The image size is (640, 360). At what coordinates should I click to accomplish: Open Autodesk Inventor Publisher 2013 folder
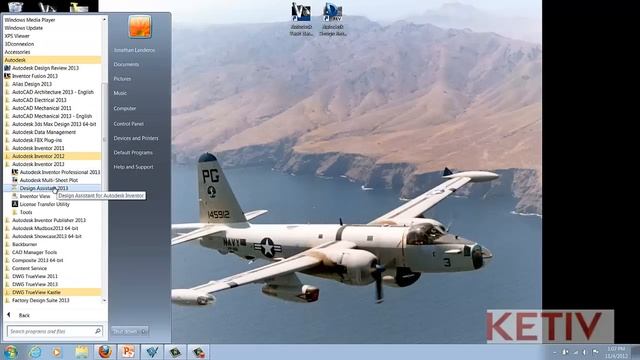pyautogui.click(x=49, y=220)
